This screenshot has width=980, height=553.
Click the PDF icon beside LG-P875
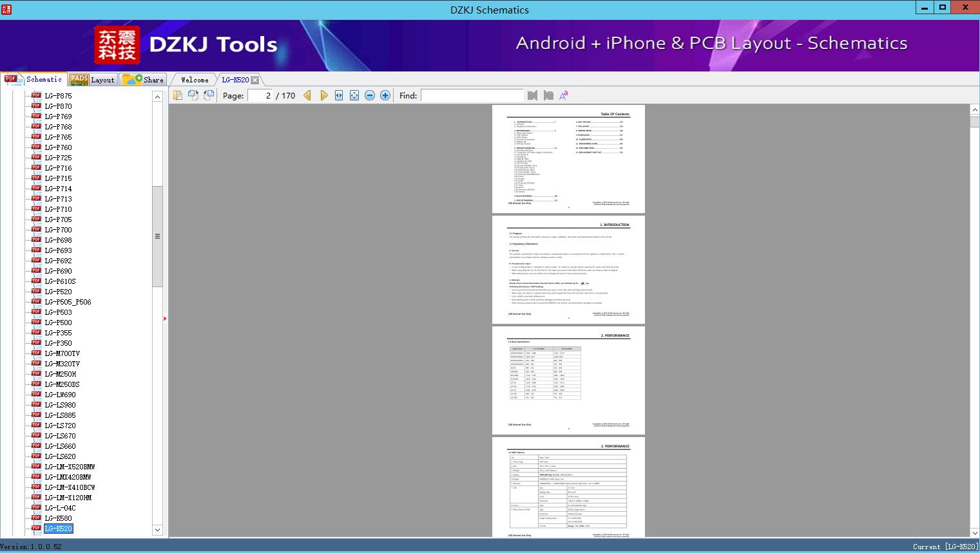tap(36, 96)
